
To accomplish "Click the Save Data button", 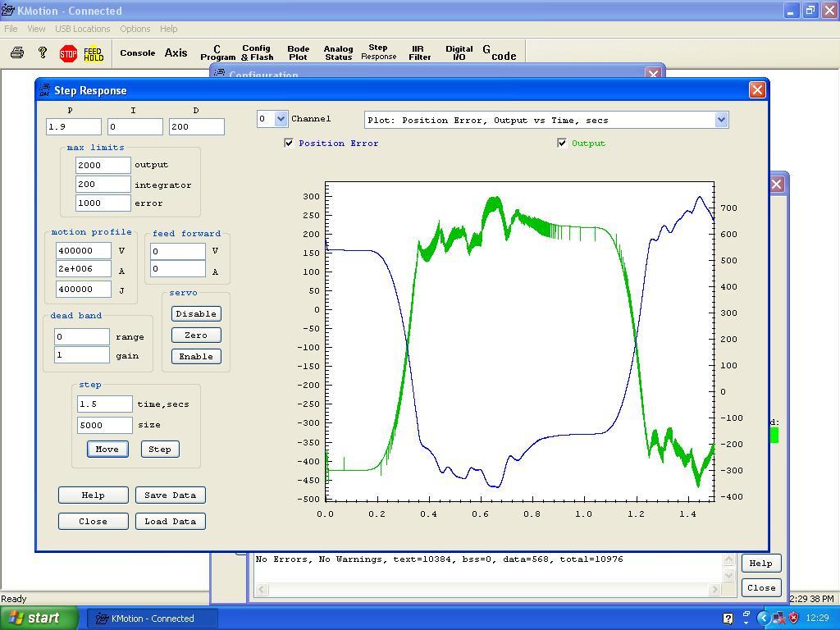I will click(170, 495).
